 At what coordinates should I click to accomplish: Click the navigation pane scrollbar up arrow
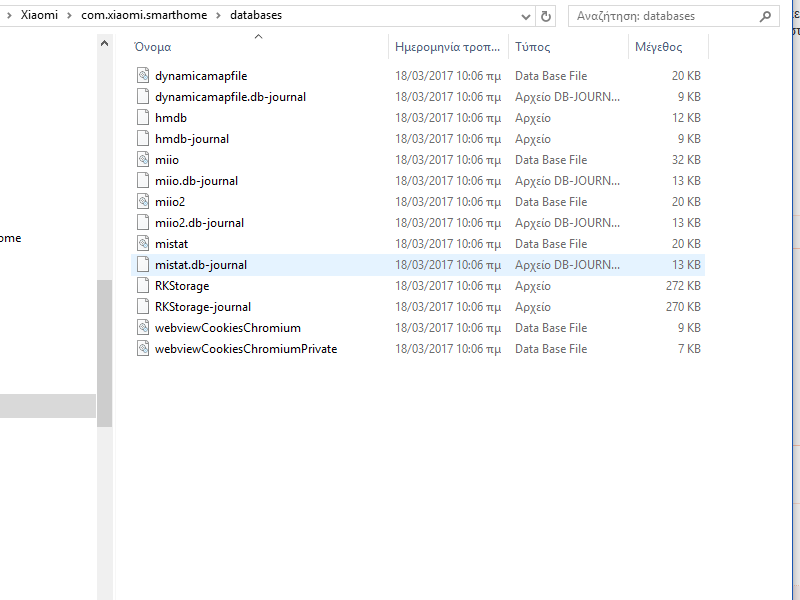[105, 41]
